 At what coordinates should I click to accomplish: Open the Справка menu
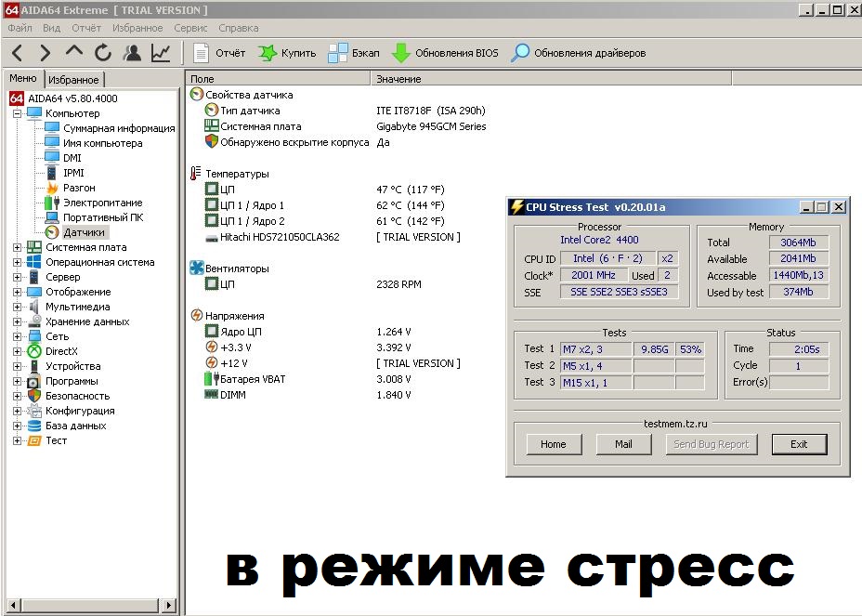pyautogui.click(x=239, y=28)
